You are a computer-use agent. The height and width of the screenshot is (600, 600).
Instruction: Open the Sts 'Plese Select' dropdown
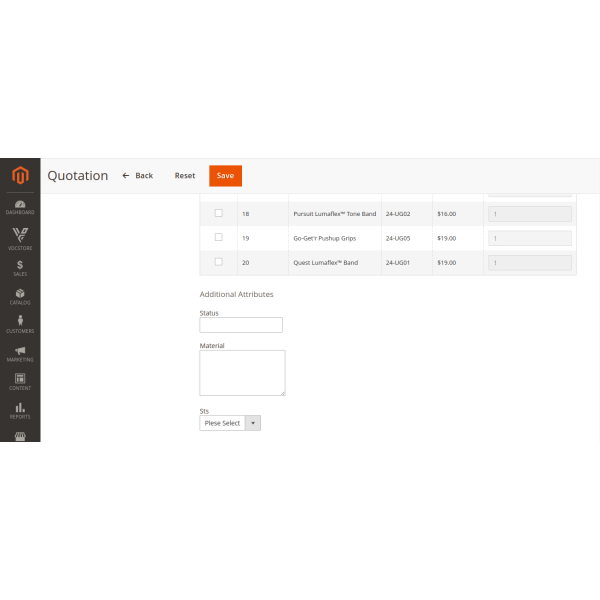coord(230,423)
